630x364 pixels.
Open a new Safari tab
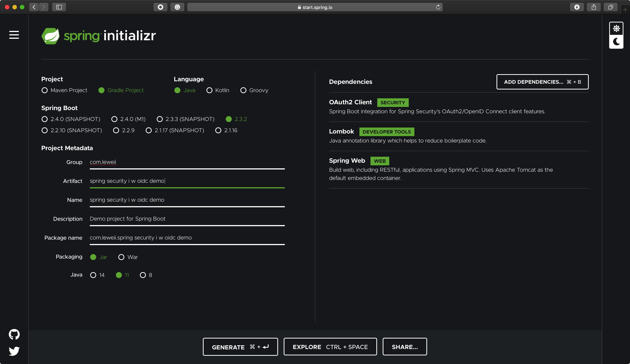tap(625, 10)
